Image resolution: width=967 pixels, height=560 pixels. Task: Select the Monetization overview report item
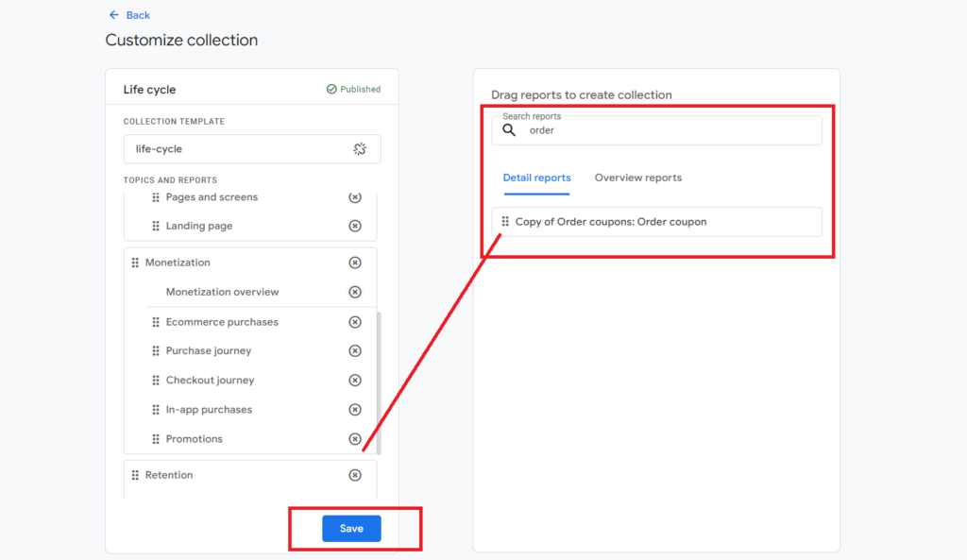coord(222,293)
